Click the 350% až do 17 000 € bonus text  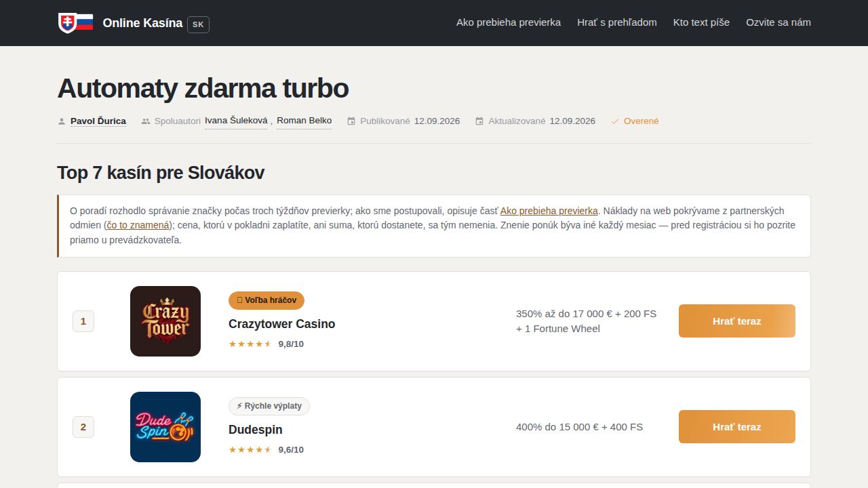[x=587, y=321]
